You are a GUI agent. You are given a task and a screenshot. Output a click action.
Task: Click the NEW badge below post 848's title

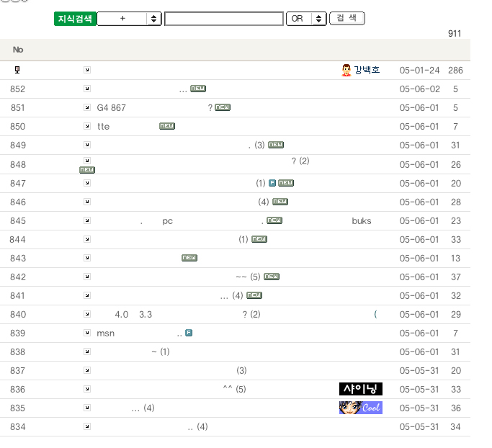(x=87, y=170)
